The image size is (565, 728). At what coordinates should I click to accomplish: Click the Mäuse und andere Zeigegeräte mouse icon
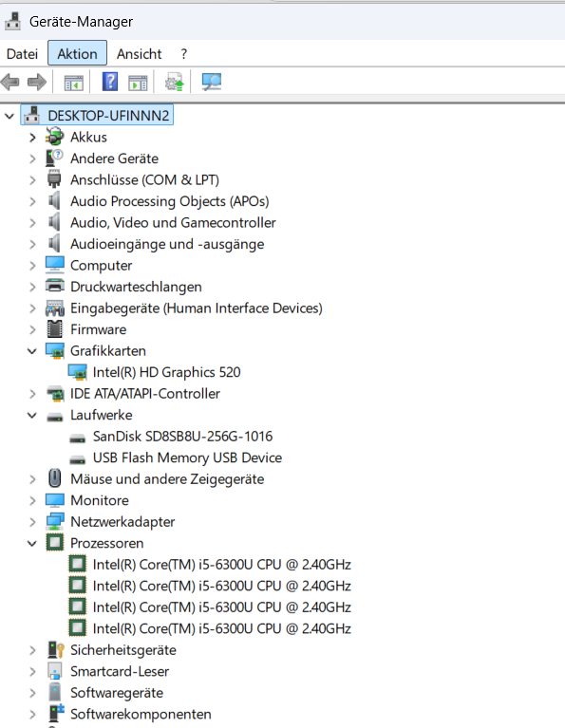click(x=55, y=478)
